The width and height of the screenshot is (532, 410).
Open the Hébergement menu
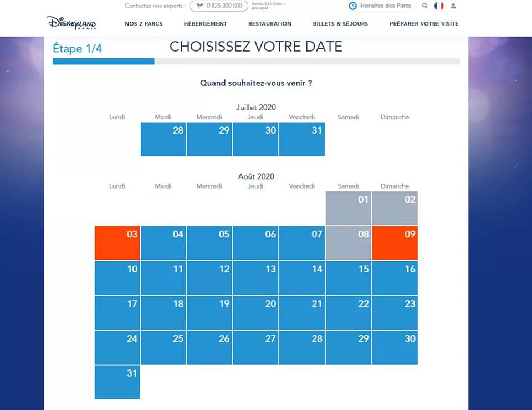[x=205, y=24]
